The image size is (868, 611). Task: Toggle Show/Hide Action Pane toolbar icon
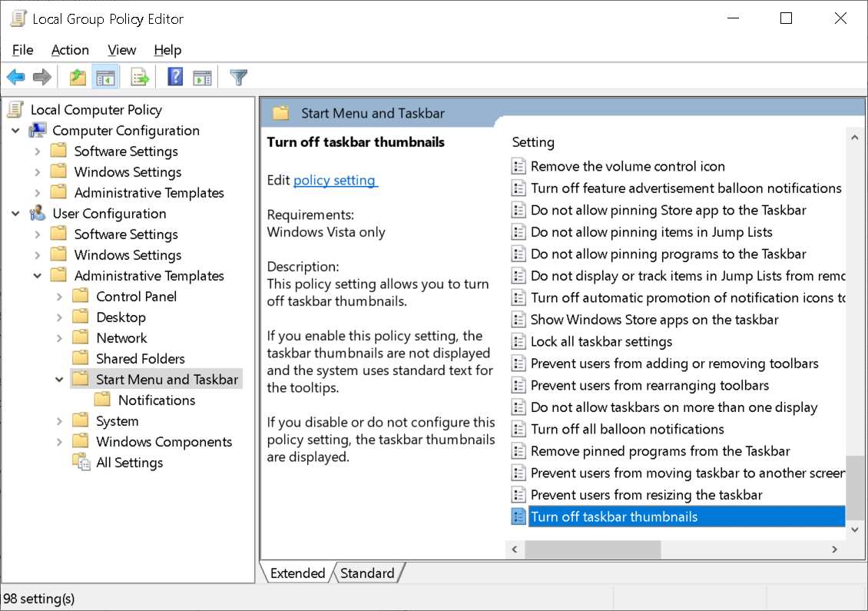(202, 78)
